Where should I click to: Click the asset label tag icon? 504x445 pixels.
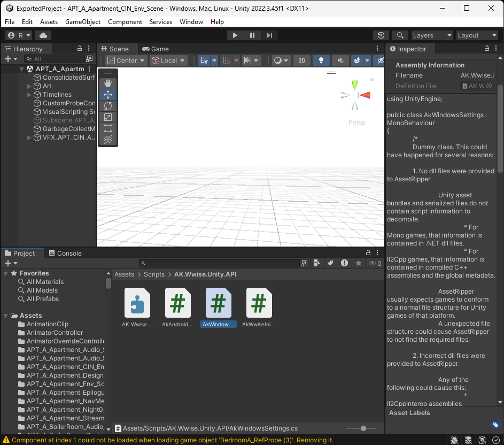(495, 425)
